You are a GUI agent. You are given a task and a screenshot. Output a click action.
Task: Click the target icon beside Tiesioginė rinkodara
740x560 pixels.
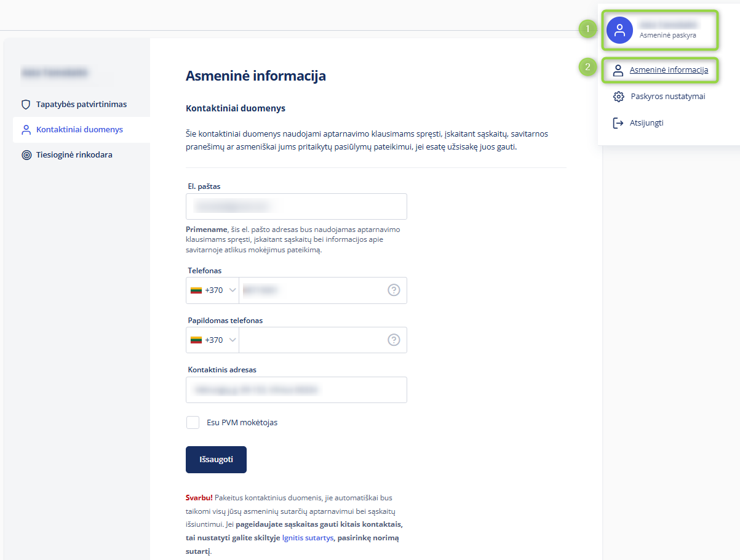26,155
